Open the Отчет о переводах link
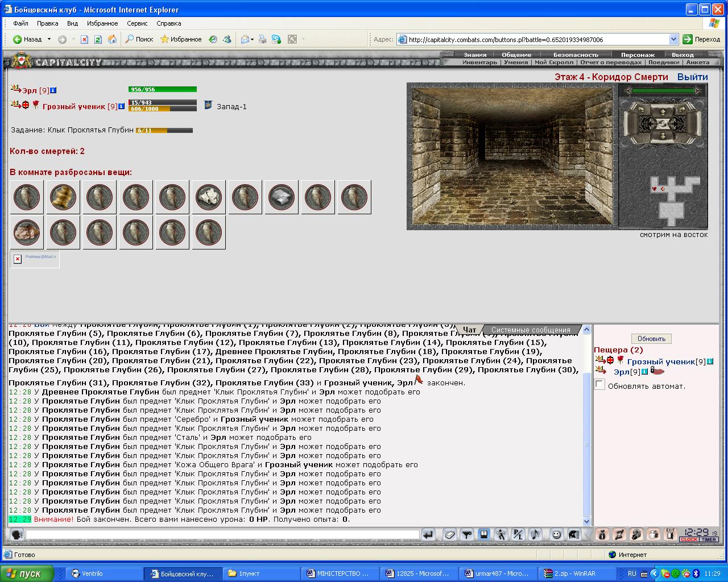 coord(611,63)
